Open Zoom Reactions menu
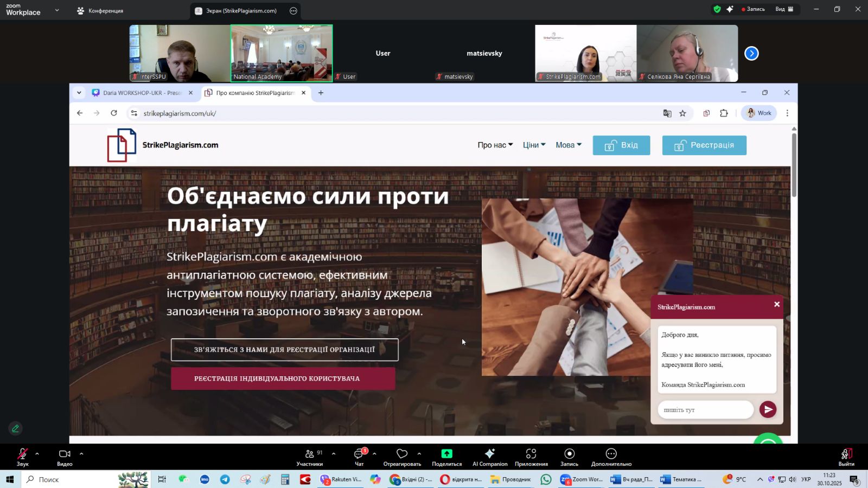The width and height of the screenshot is (868, 488). click(402, 457)
